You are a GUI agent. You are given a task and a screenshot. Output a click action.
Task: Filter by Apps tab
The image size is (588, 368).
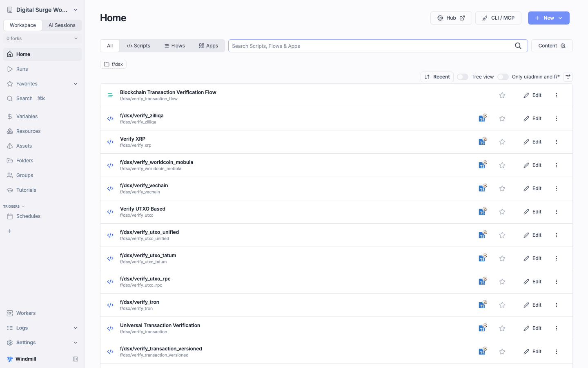point(208,46)
